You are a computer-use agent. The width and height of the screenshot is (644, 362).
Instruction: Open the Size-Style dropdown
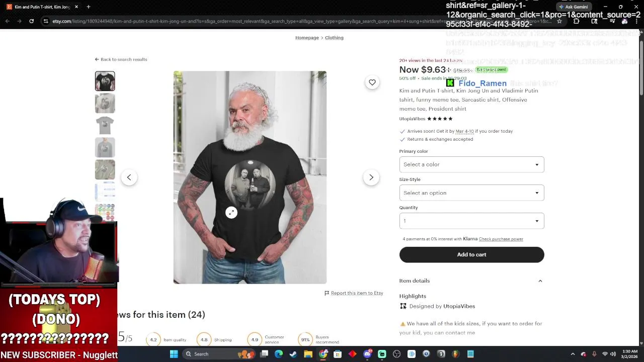[x=471, y=193]
